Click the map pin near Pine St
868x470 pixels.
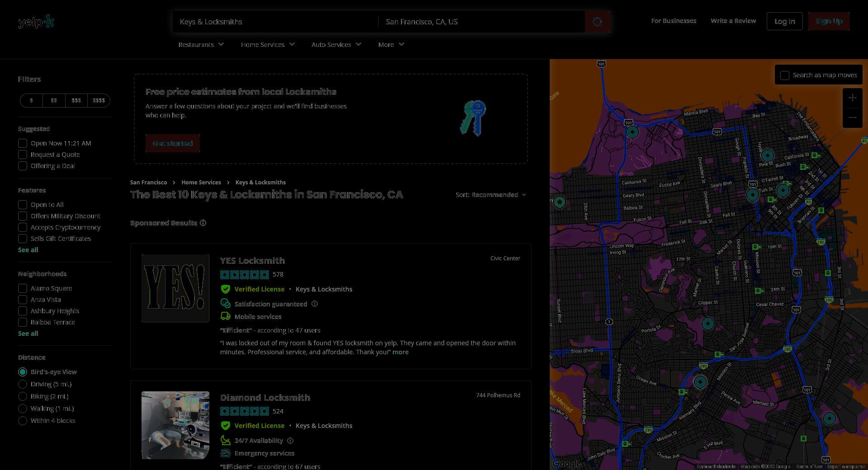(767, 156)
